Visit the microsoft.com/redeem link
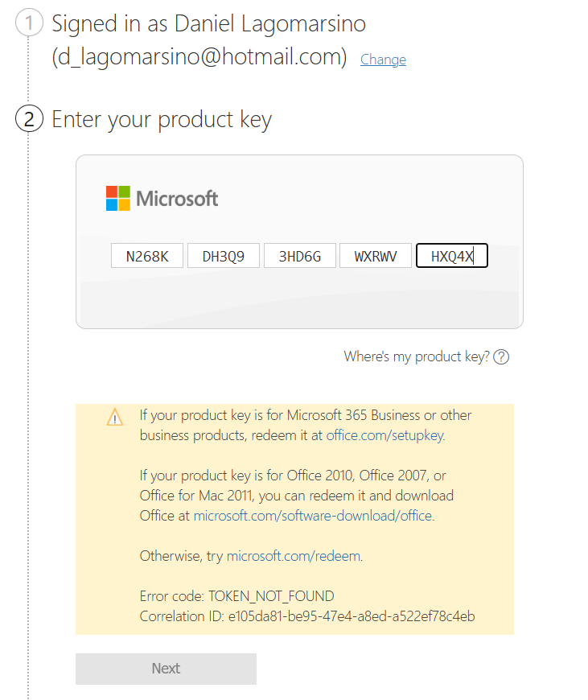This screenshot has width=588, height=700. (294, 556)
